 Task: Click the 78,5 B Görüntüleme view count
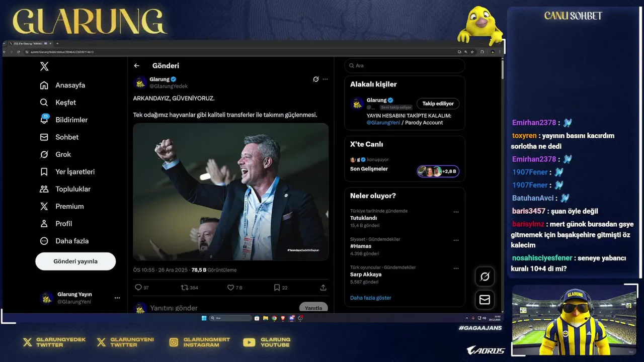214,270
